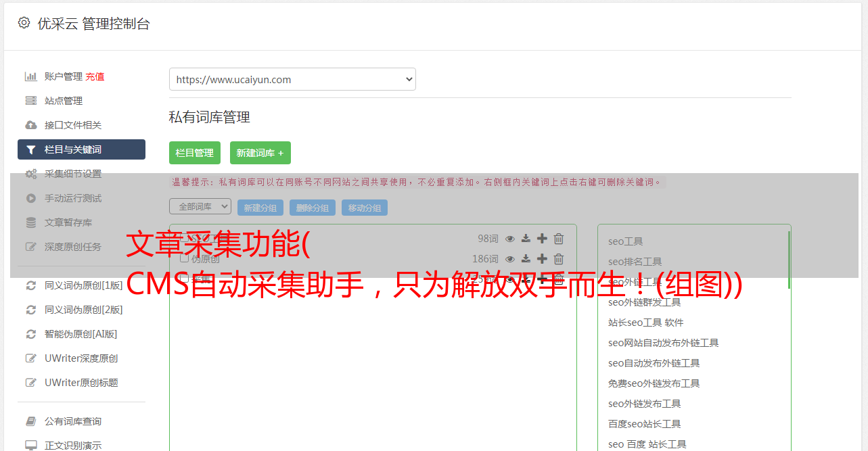Click the plus icon in the 98词 row
868x451 pixels.
click(x=542, y=239)
